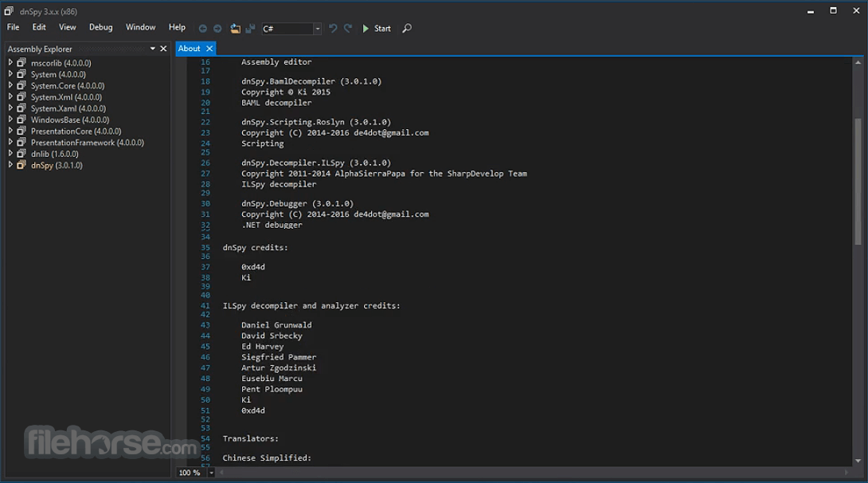
Task: Open the 100 % zoom level dropdown
Action: [211, 473]
